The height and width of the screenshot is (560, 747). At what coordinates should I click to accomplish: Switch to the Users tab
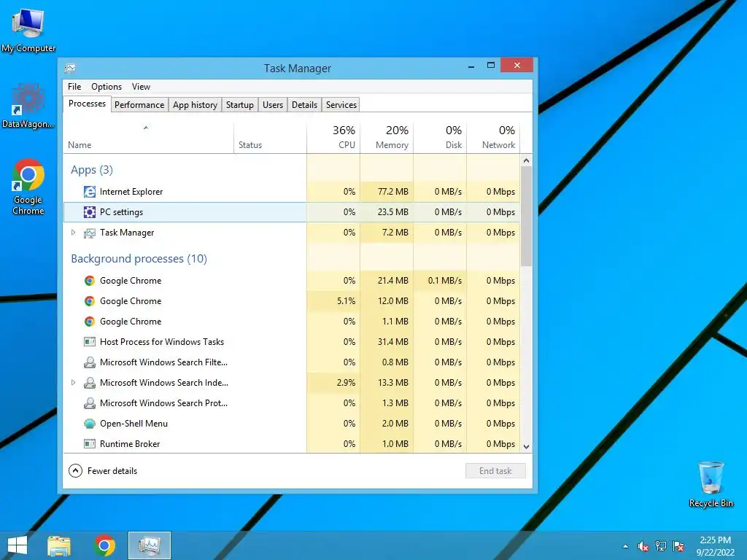pos(273,105)
